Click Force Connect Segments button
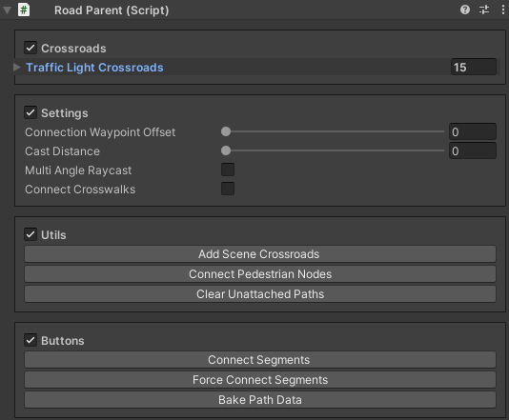Viewport: 509px width, 420px height. click(260, 380)
